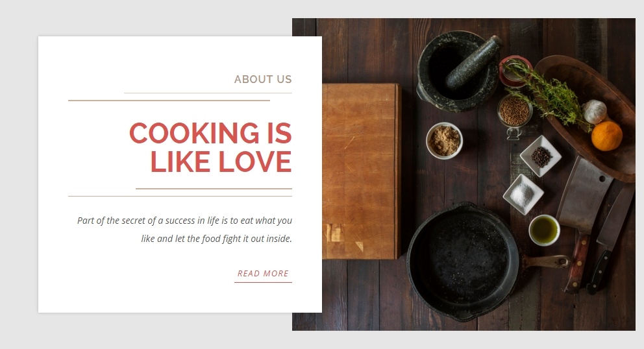Click the wooden cutting board in the photo

(x=361, y=171)
